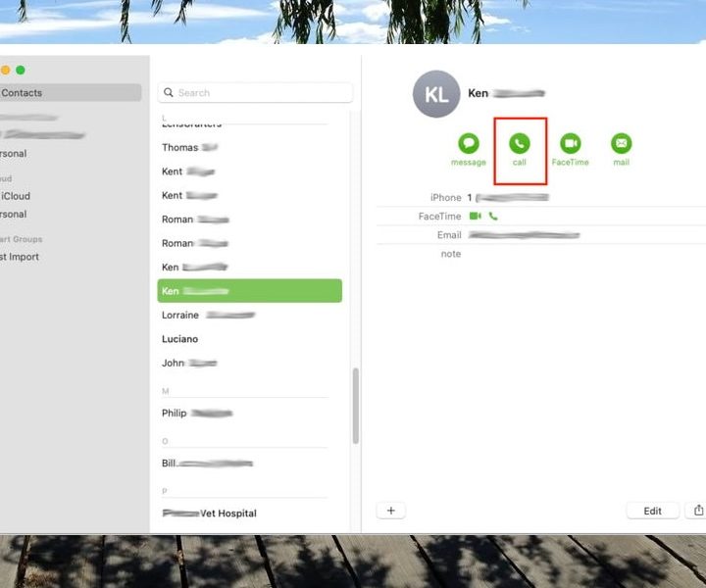Click the green message icon for Ken

[x=469, y=144]
